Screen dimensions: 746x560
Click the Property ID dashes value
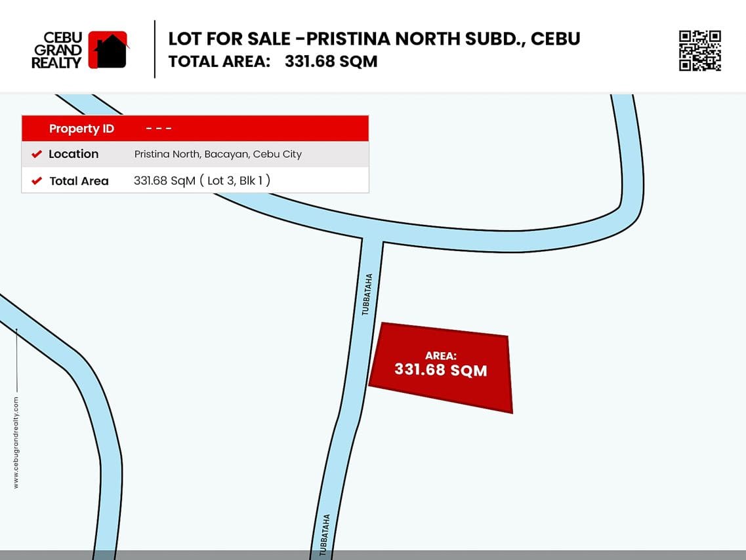[159, 129]
